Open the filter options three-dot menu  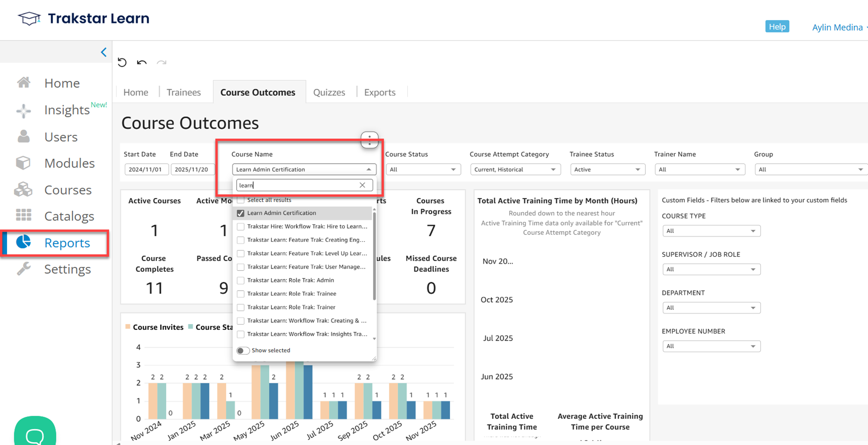point(370,140)
